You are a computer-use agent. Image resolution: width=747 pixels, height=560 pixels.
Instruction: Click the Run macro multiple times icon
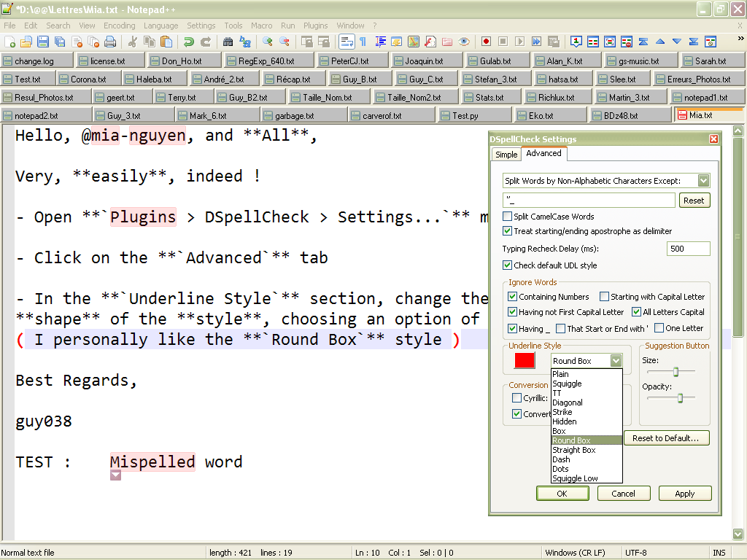click(x=536, y=42)
